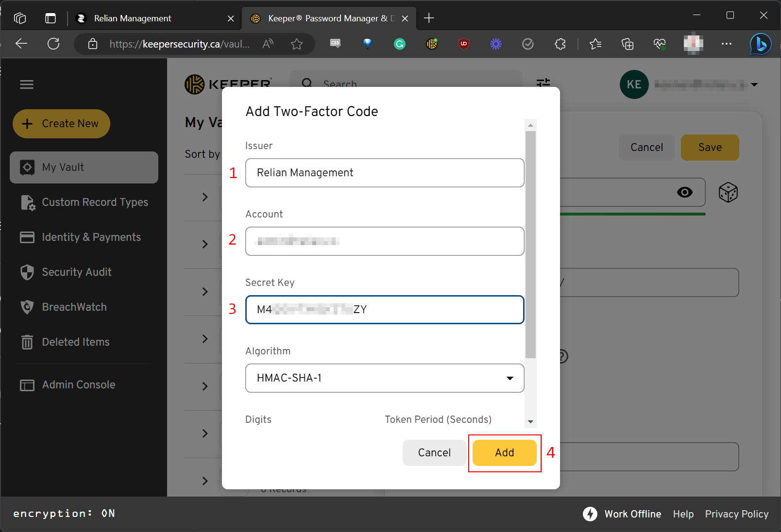Open the Algorithm HMAC-SHA-1 dropdown
Image resolution: width=781 pixels, height=532 pixels.
[385, 378]
